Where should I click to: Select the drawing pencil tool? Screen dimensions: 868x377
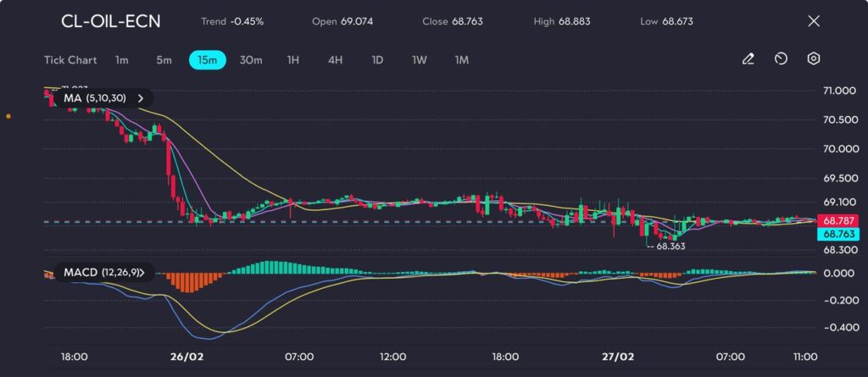[748, 59]
